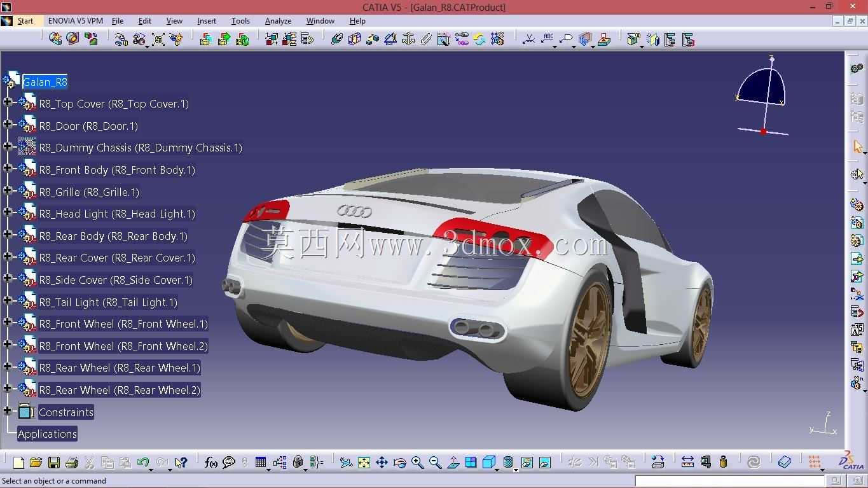Open the What's This help pointer
The height and width of the screenshot is (488, 868).
point(181,463)
